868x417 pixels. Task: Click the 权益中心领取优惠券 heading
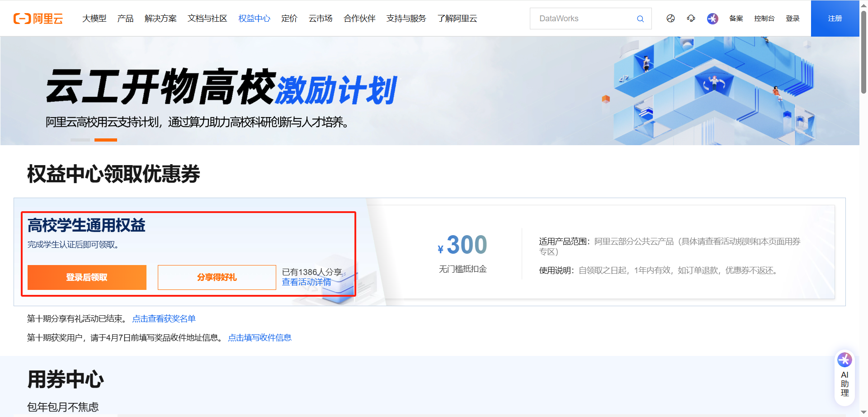pos(113,174)
